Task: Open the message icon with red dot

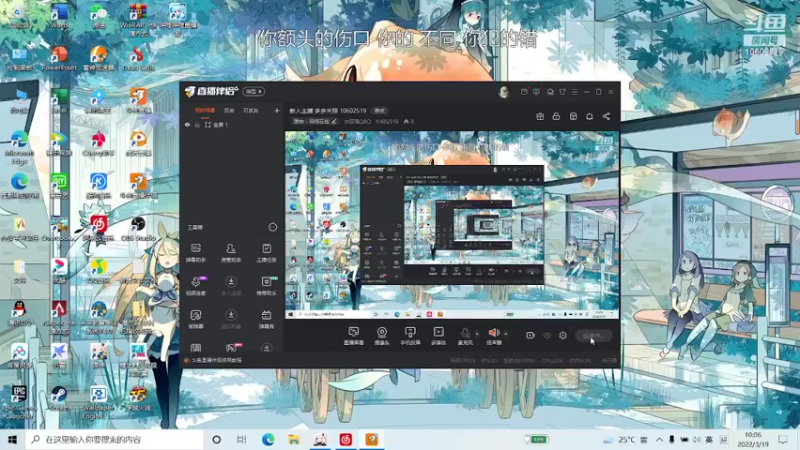Action: (524, 92)
